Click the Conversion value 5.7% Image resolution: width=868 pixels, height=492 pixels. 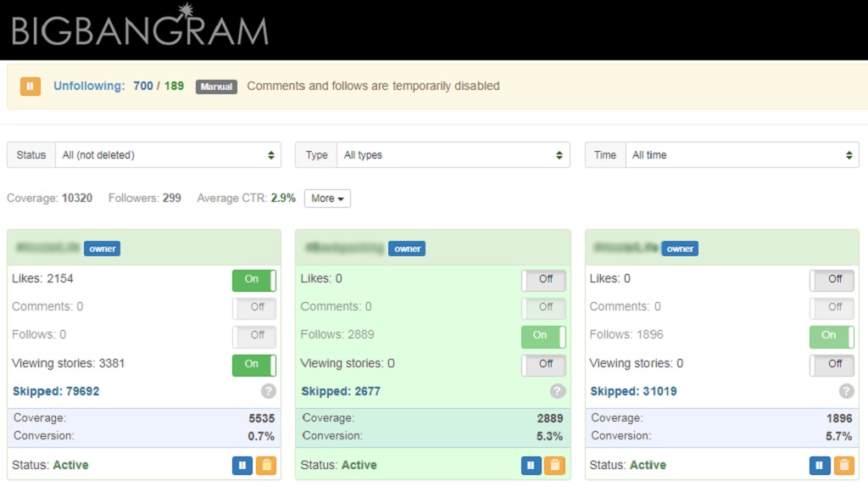click(838, 436)
